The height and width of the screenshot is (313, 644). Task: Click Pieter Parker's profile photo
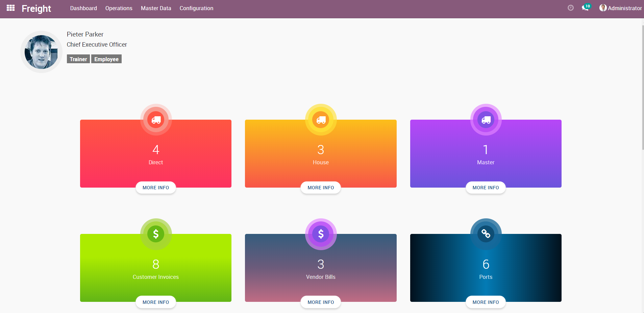[x=41, y=52]
